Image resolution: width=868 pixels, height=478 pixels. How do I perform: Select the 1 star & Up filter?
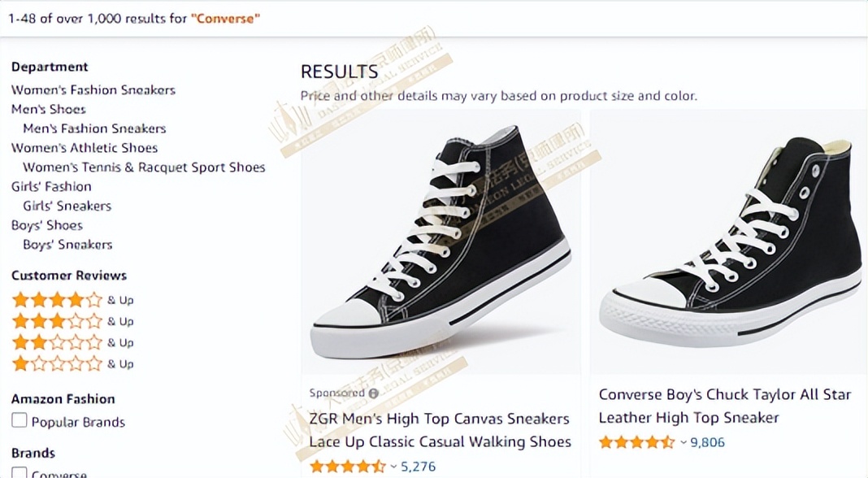coord(58,363)
